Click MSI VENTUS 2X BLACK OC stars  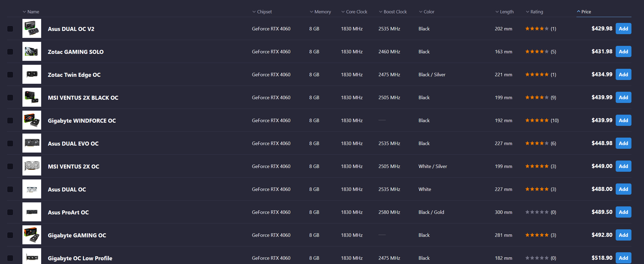tap(537, 97)
